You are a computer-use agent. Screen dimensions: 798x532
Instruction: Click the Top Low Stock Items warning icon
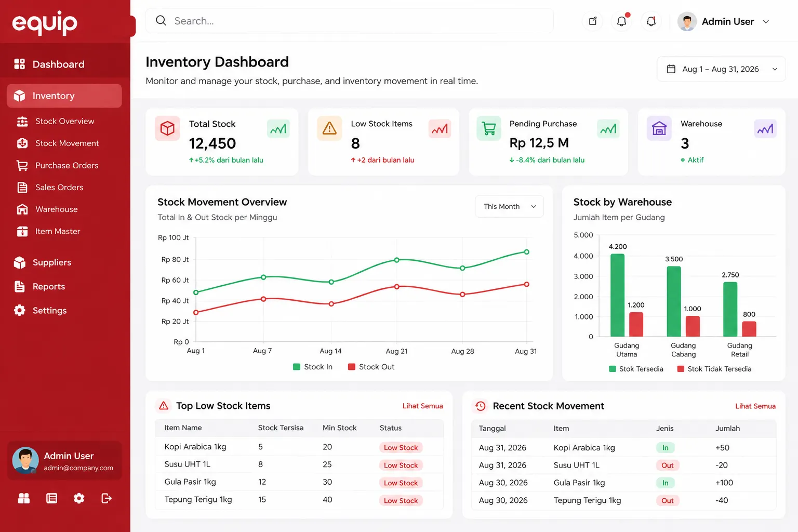164,406
